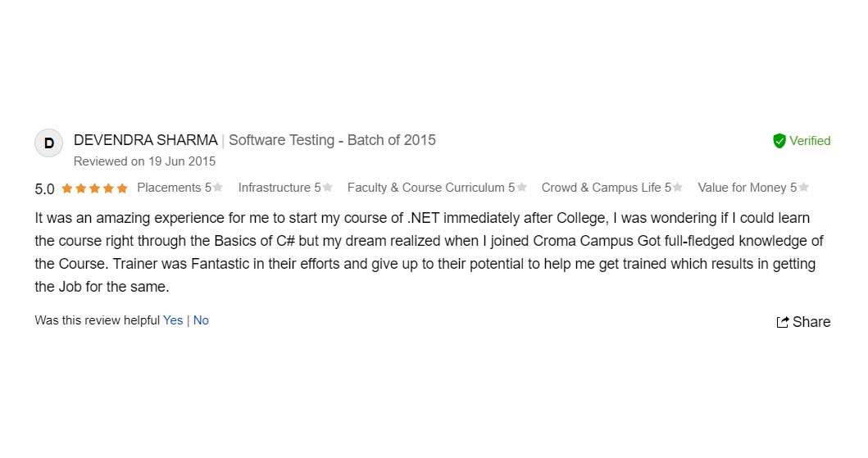The height and width of the screenshot is (458, 868).
Task: Click the star beside Value for Money 5
Action: point(804,188)
